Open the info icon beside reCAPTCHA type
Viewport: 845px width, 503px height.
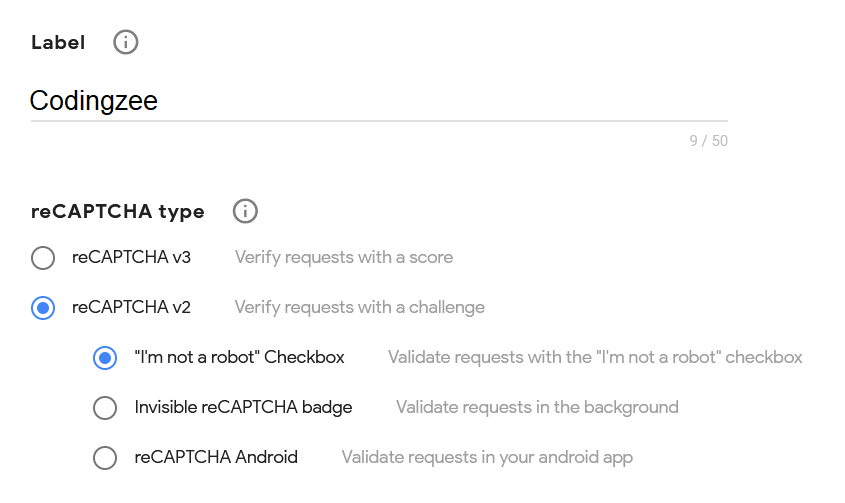245,211
